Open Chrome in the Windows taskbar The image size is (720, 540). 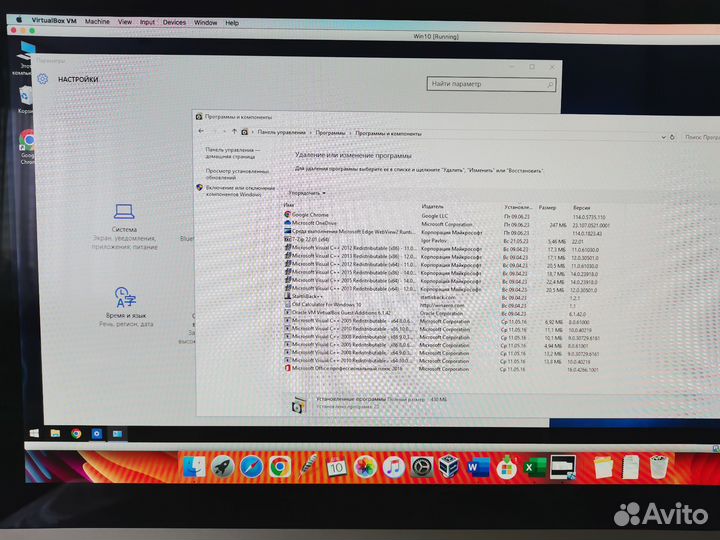[x=76, y=433]
